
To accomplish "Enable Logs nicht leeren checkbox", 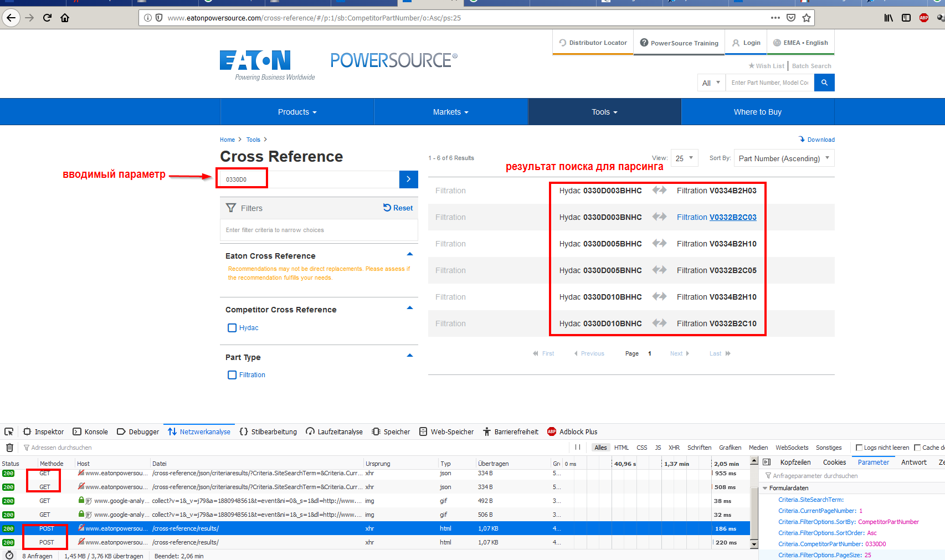I will (859, 448).
